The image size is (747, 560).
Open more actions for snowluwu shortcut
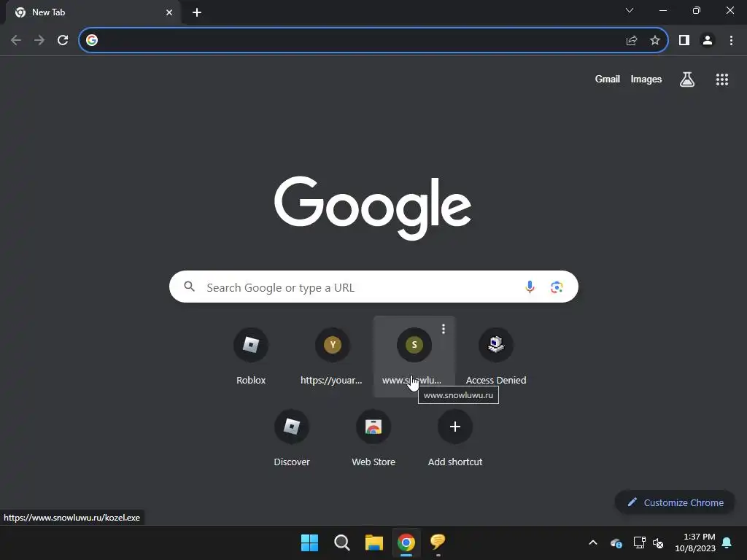[444, 329]
